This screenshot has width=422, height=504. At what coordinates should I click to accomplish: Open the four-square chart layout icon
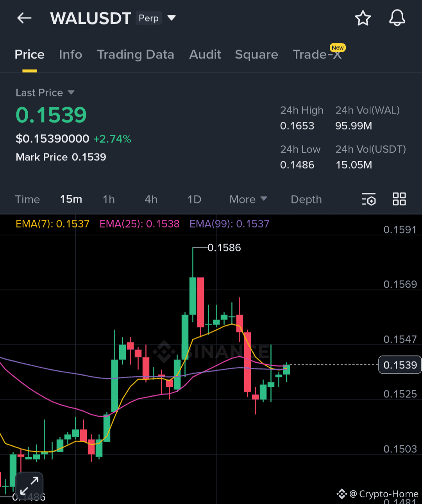[399, 199]
